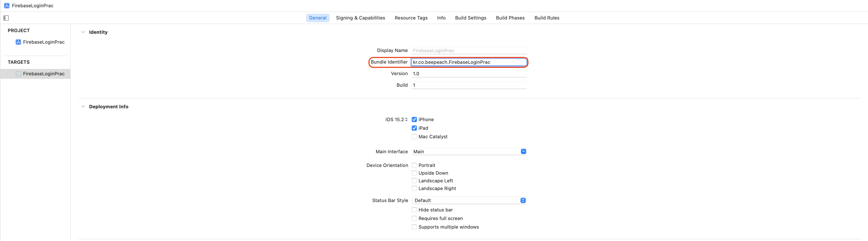The image size is (868, 241).
Task: Check Hide status bar option
Action: click(x=414, y=210)
